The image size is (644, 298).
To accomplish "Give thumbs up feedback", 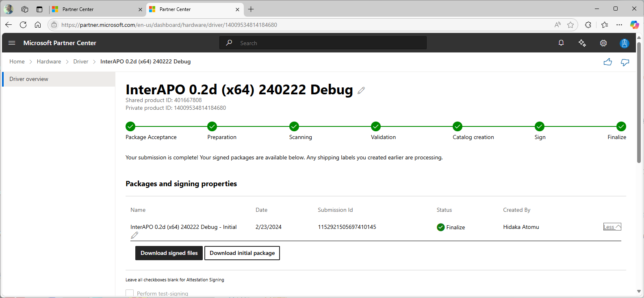I will coord(607,62).
